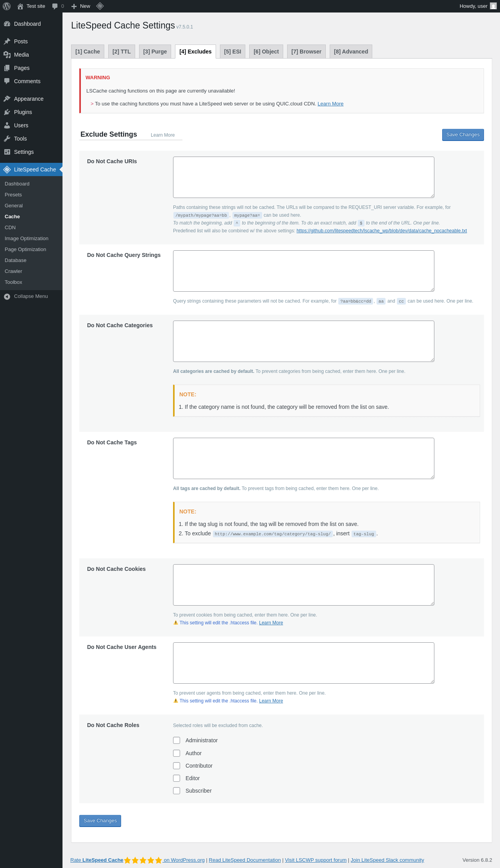
Task: Open the New content dropdown in admin bar
Action: tap(81, 6)
